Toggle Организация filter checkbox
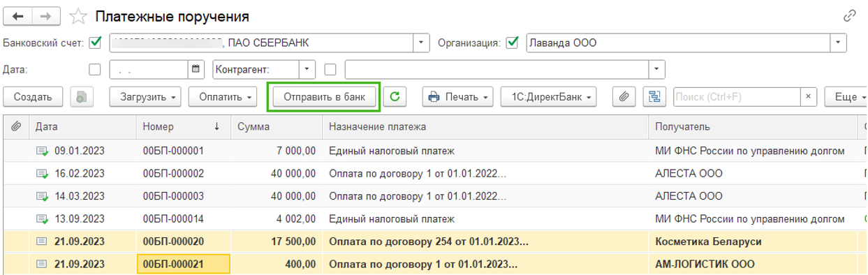Image resolution: width=868 pixels, height=275 pixels. point(513,43)
